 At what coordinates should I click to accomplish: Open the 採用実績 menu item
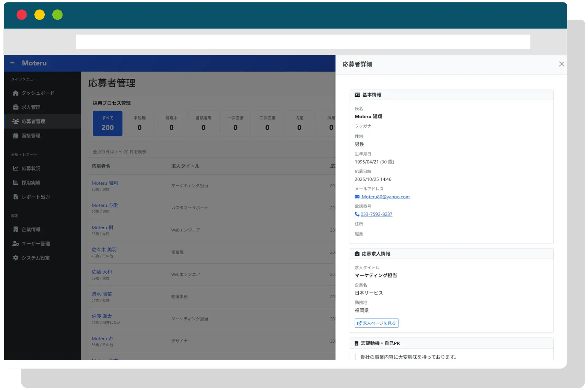(31, 183)
